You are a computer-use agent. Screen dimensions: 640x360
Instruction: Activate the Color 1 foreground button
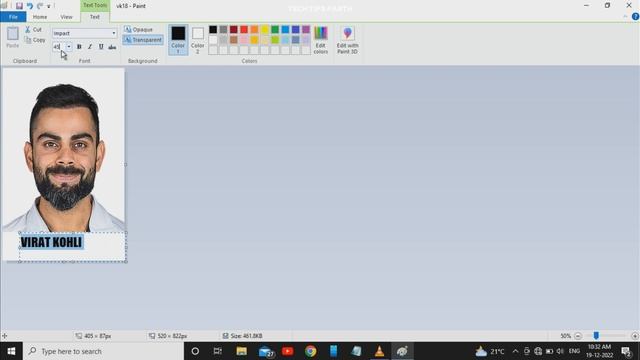point(178,40)
